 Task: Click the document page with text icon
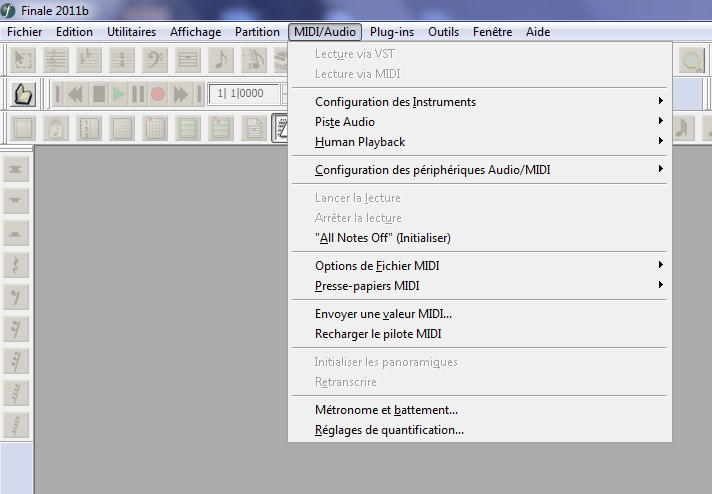click(x=253, y=128)
